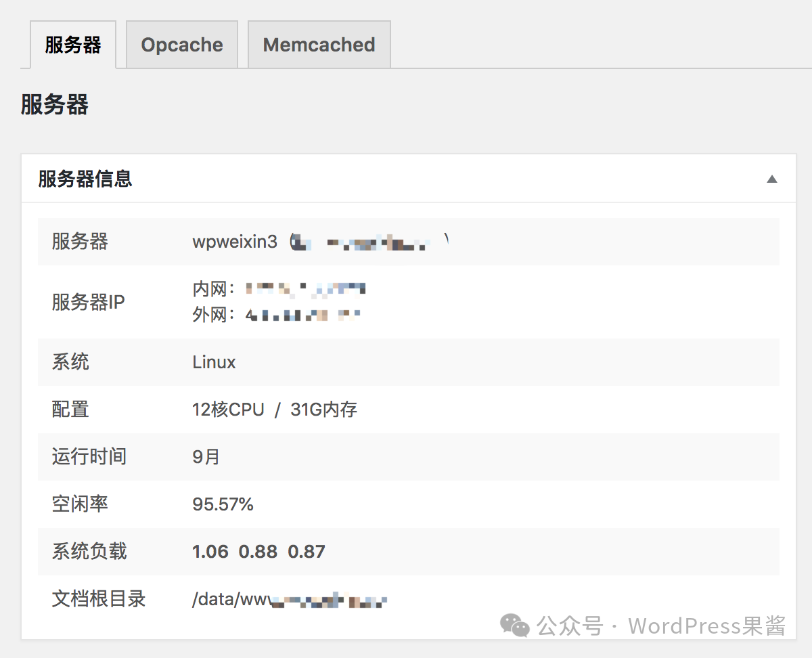Screen dimensions: 812x658
Task: Select the load values 1.06 0.88 0.87
Action: (258, 552)
